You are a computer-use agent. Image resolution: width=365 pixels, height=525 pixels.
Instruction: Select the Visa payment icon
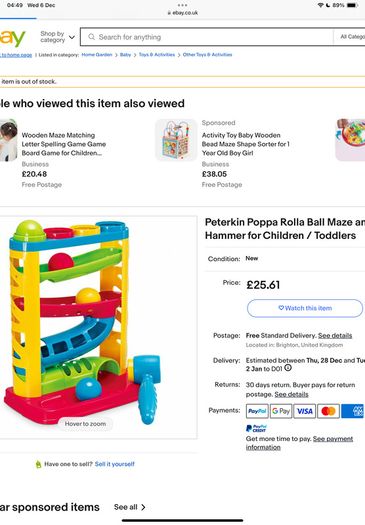pos(305,411)
